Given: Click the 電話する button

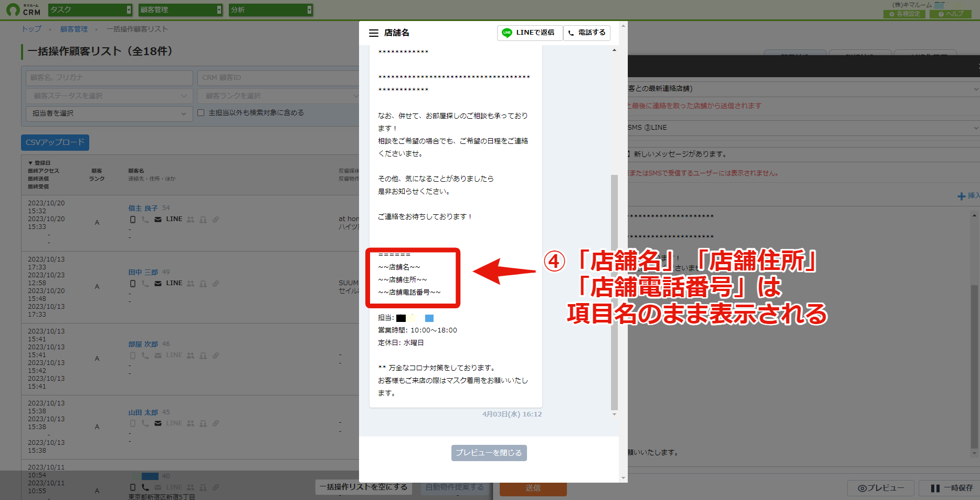Looking at the screenshot, I should tap(587, 33).
